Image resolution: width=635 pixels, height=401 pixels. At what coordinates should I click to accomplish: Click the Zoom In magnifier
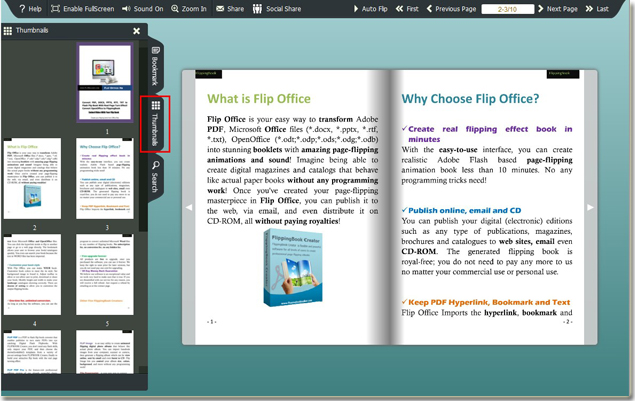pos(189,9)
